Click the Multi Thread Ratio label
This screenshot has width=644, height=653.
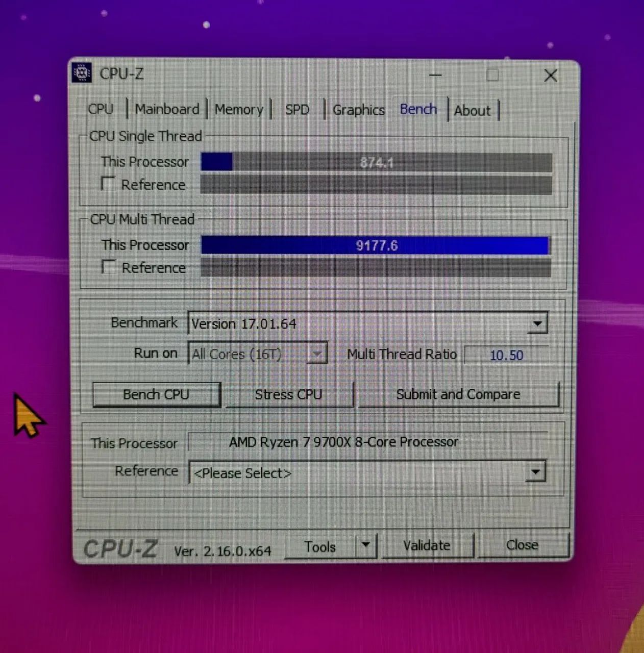402,354
